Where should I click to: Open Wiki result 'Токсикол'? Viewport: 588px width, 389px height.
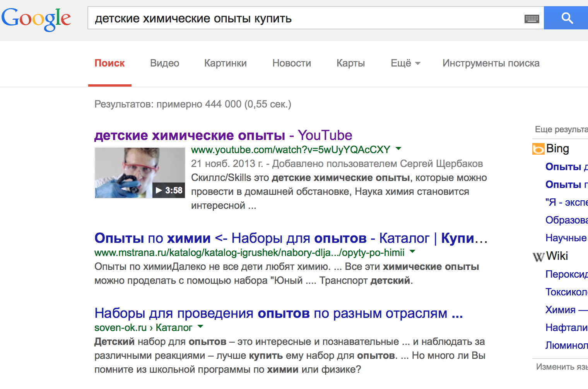(566, 292)
